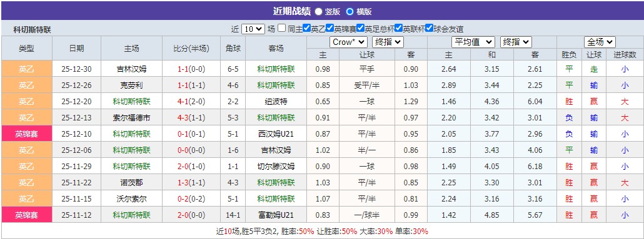
Task: Click the 角球 column header
Action: click(x=233, y=49)
